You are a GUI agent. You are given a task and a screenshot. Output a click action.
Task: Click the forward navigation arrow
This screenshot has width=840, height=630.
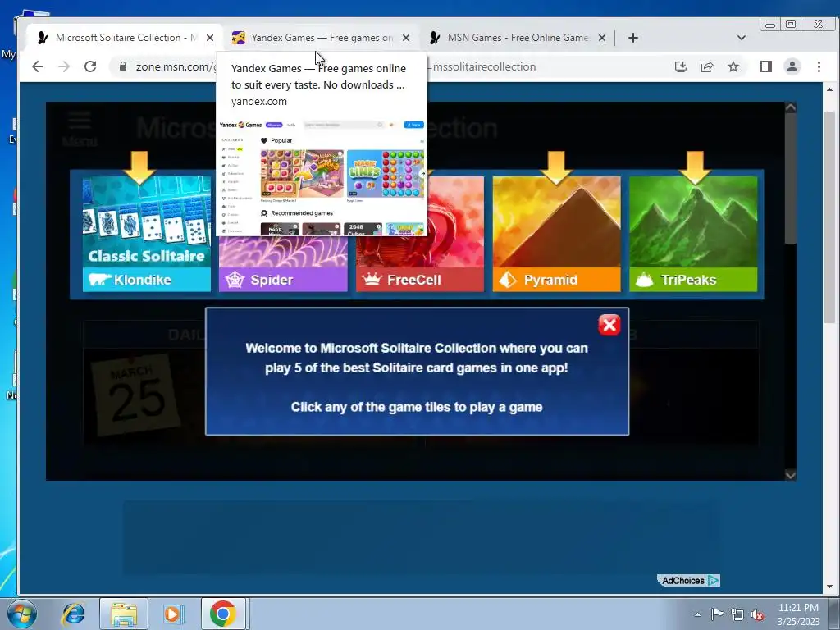coord(64,66)
